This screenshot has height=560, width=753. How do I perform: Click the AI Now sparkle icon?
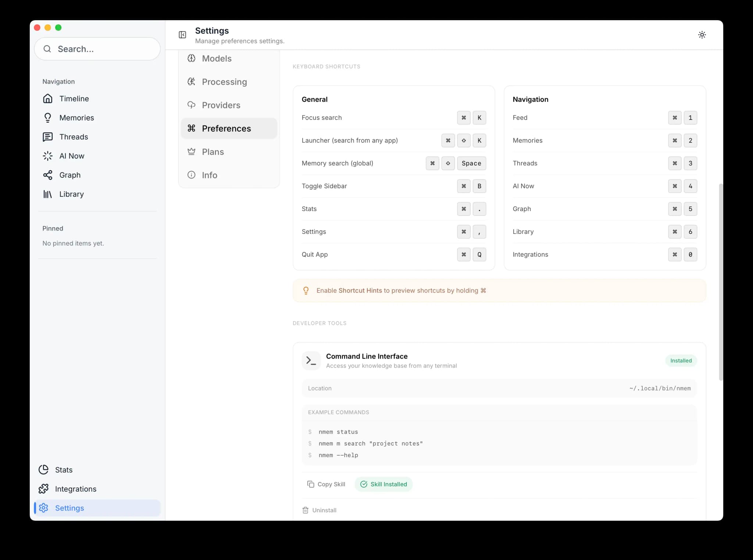48,156
